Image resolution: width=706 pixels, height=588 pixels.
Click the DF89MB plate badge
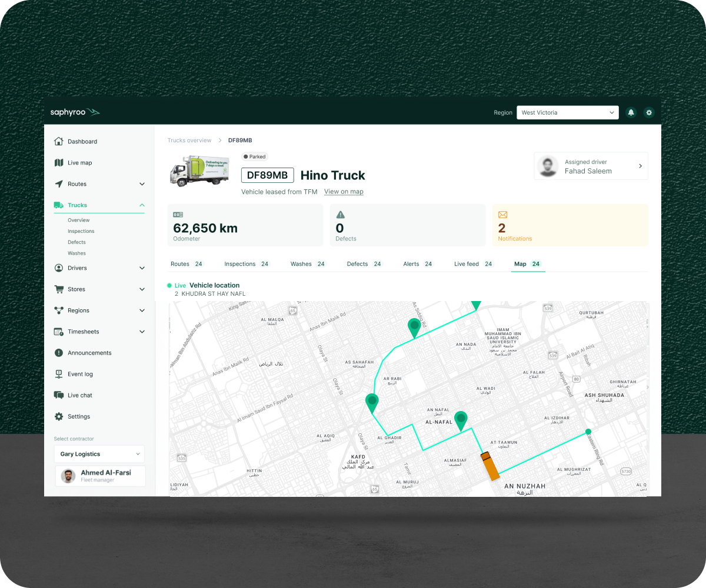pos(267,175)
